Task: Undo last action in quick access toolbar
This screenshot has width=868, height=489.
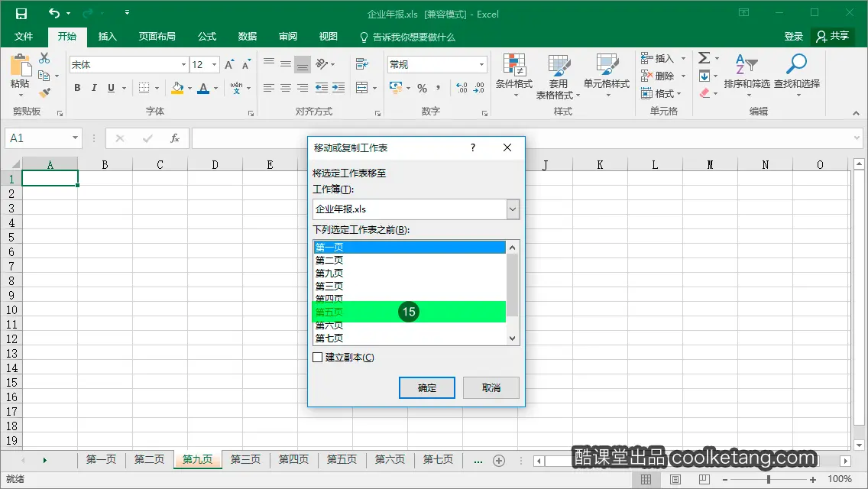Action: (x=53, y=13)
